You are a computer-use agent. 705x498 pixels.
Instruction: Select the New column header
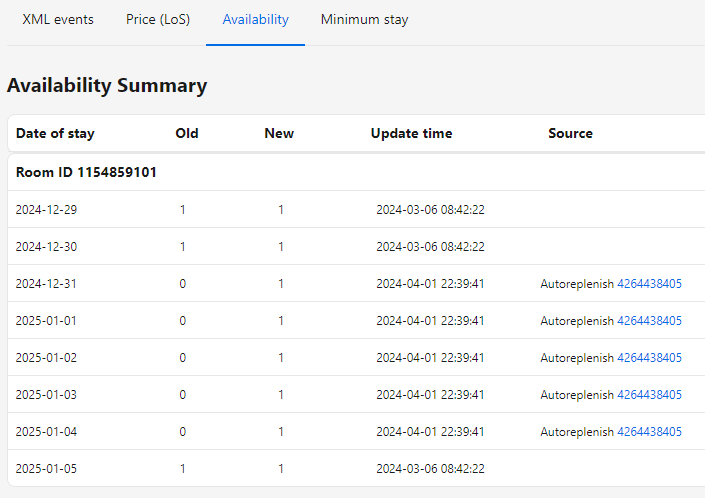pos(279,133)
